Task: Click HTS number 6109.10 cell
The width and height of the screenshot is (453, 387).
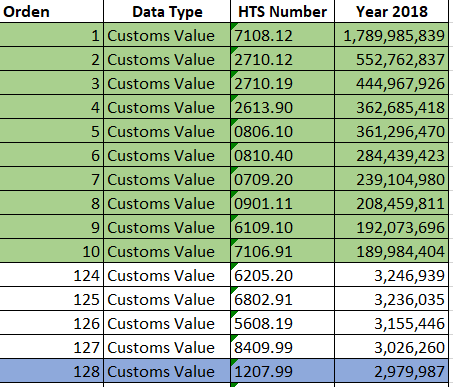Action: click(x=282, y=227)
